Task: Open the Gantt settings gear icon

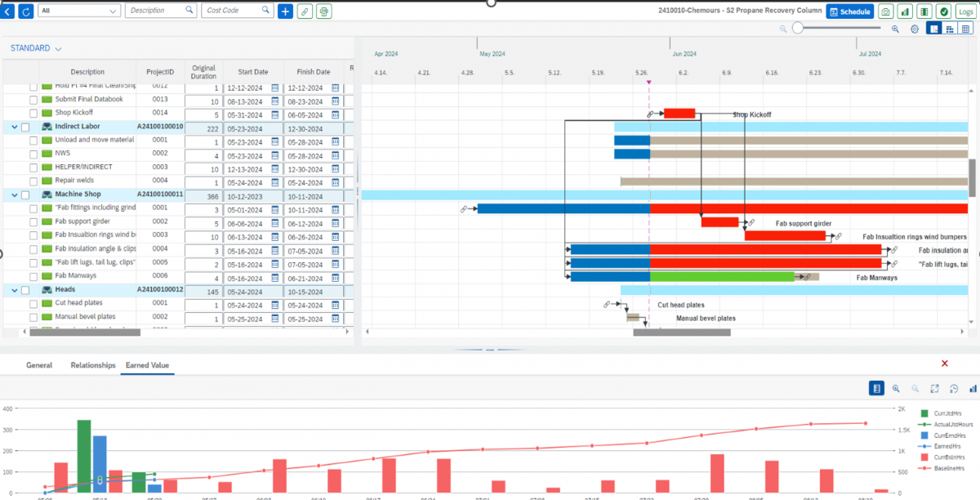Action: point(915,29)
